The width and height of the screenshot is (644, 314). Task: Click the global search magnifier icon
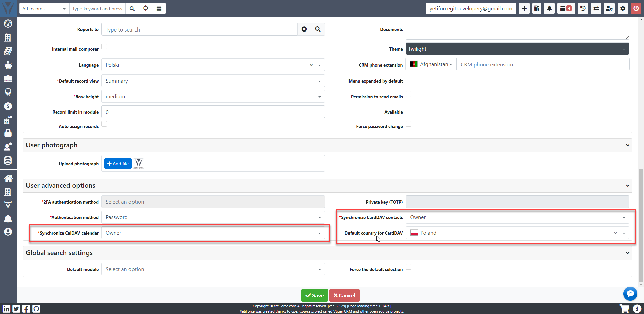pos(132,8)
